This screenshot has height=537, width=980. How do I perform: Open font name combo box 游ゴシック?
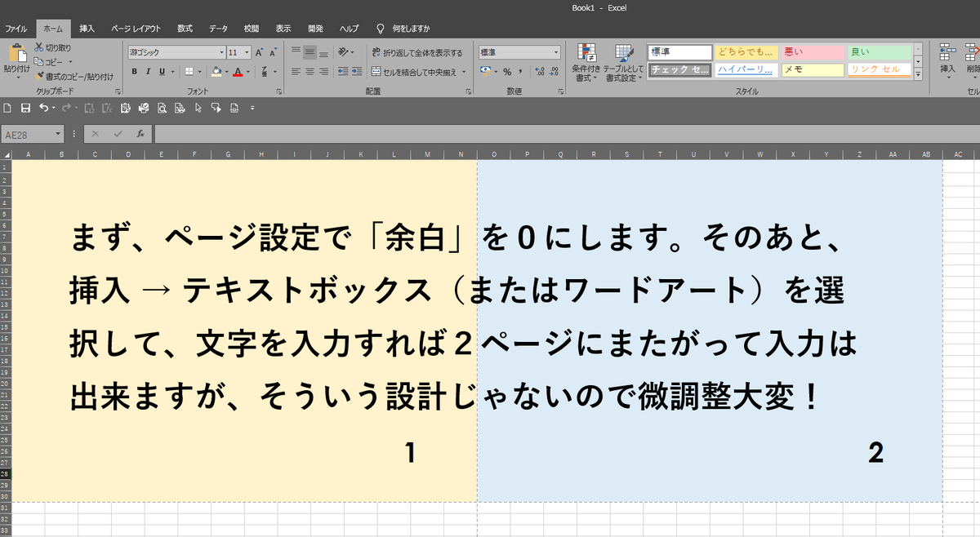(176, 52)
